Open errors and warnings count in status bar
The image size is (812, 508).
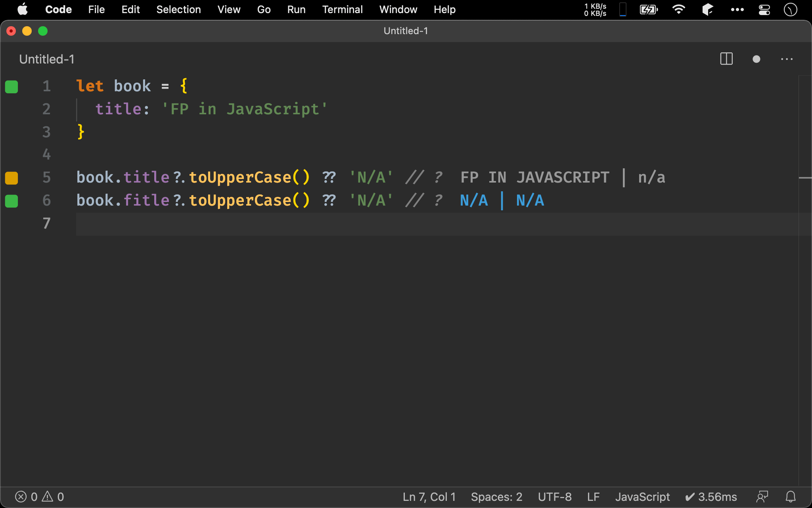tap(39, 496)
